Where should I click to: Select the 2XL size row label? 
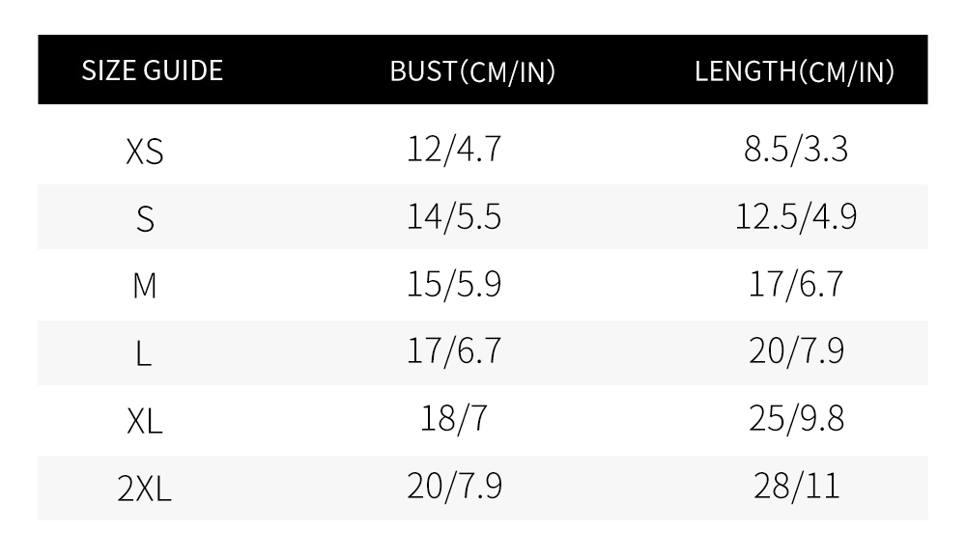tap(144, 490)
